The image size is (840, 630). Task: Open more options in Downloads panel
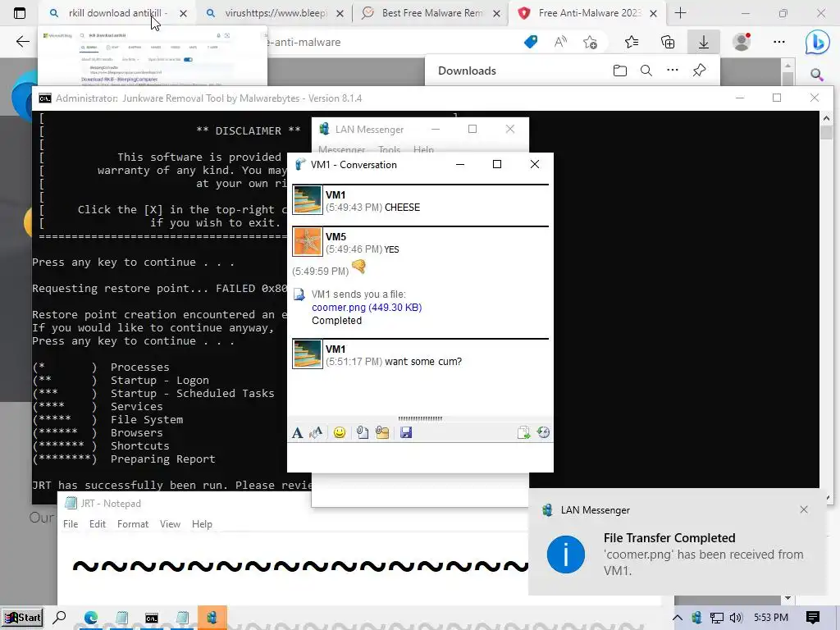(x=673, y=71)
